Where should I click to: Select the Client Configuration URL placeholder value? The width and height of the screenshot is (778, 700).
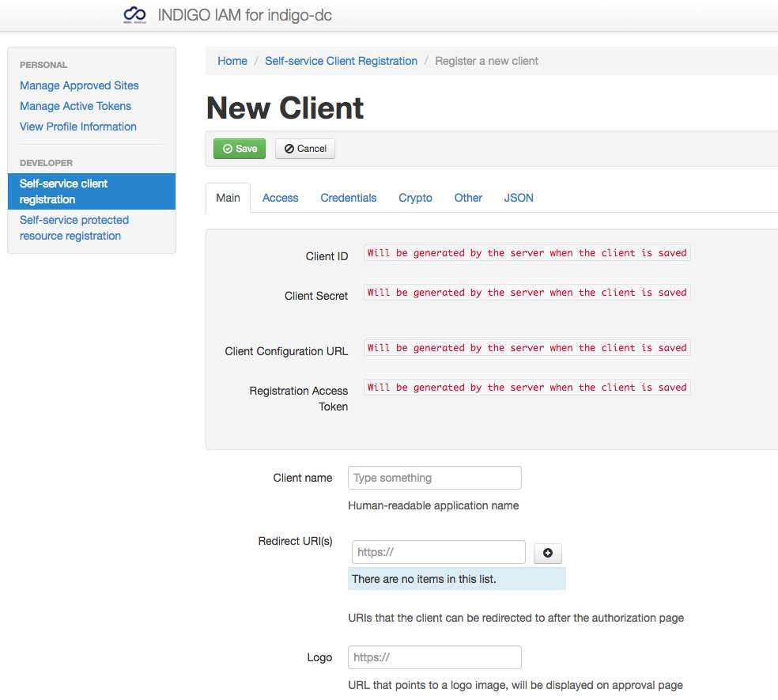point(527,347)
